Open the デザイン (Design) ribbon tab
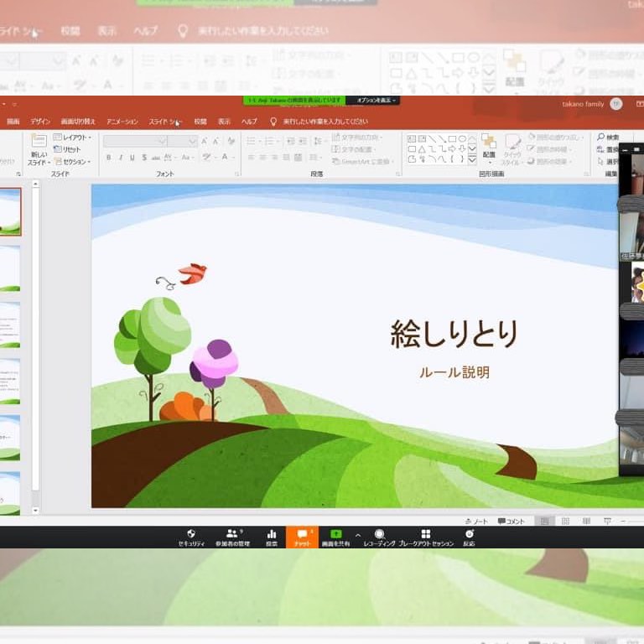644x644 pixels. pos(40,122)
